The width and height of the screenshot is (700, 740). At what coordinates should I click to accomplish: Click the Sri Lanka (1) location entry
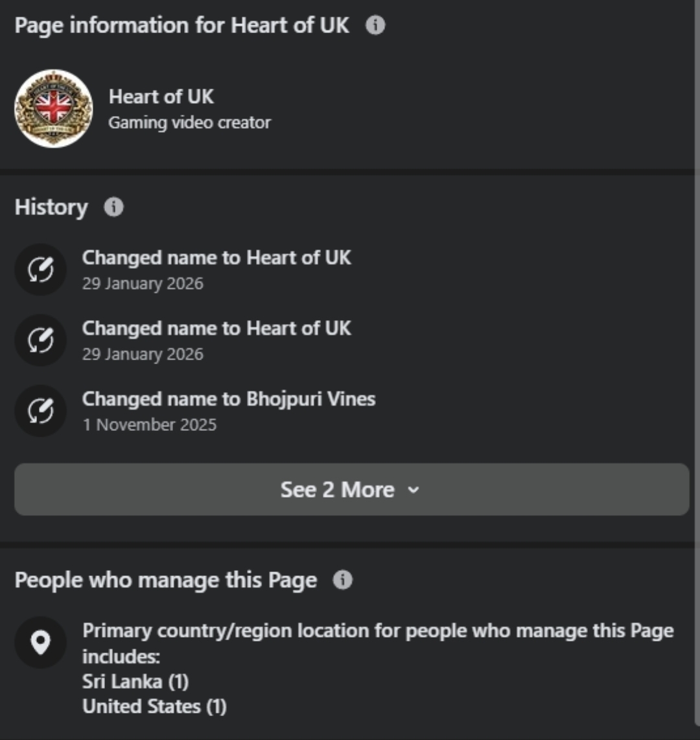(x=135, y=681)
